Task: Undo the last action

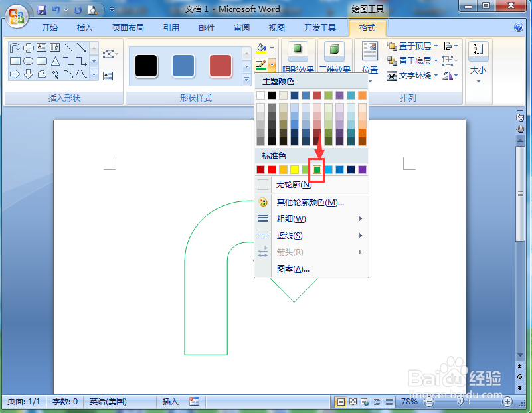Action: click(x=56, y=10)
